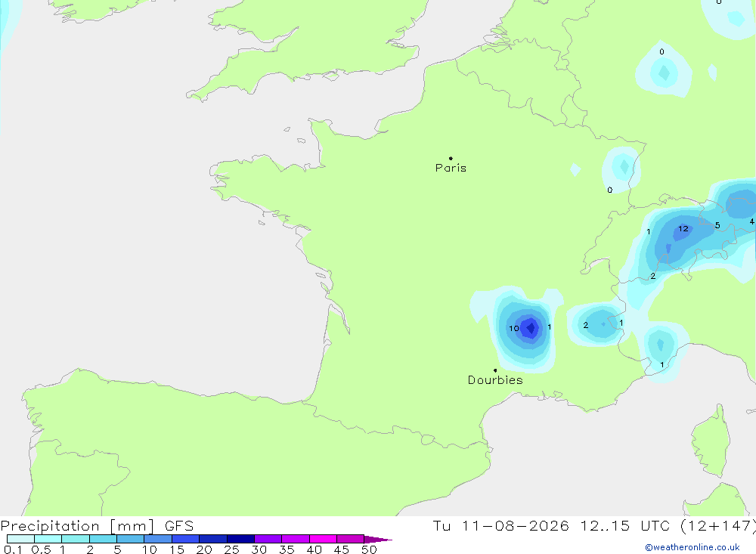
Task: Click the '50' legend scale label
Action: [369, 549]
